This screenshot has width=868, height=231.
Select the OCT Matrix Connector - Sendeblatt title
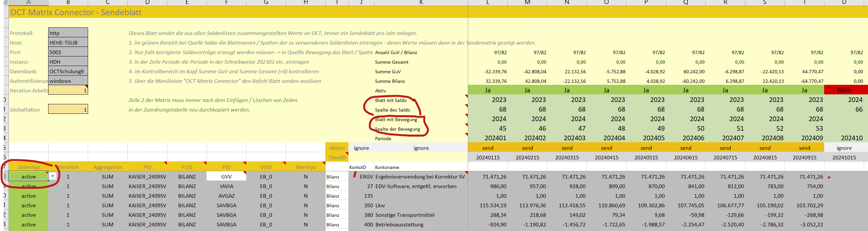click(76, 13)
